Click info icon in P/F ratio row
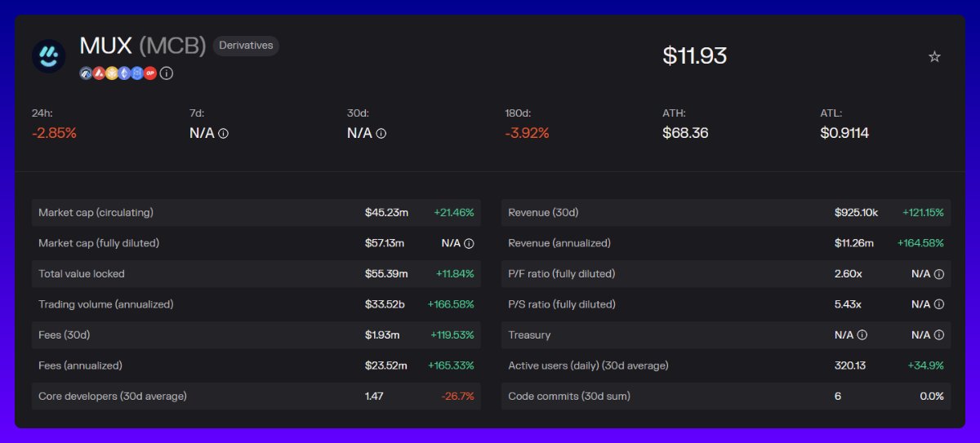 [939, 274]
